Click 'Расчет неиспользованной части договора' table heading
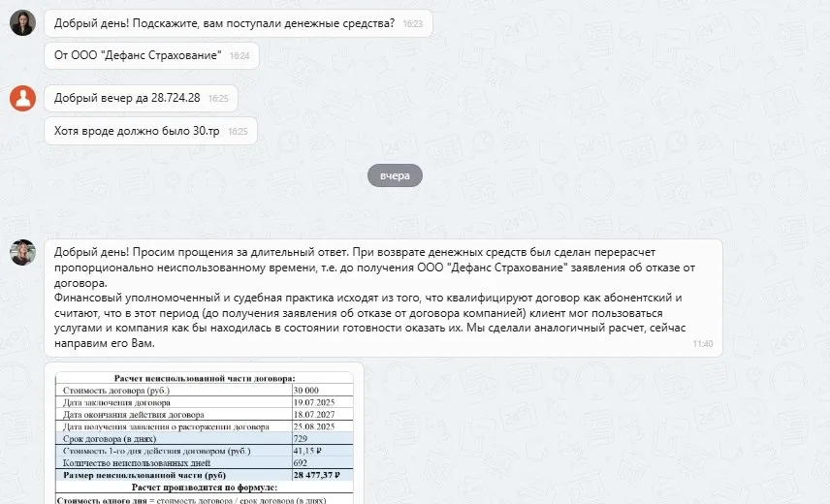This screenshot has width=830, height=504. pos(205,377)
